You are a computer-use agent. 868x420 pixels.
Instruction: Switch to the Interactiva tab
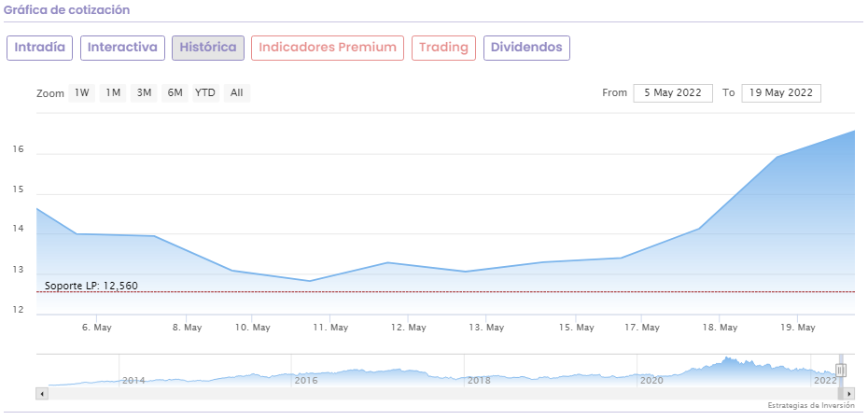(x=122, y=48)
